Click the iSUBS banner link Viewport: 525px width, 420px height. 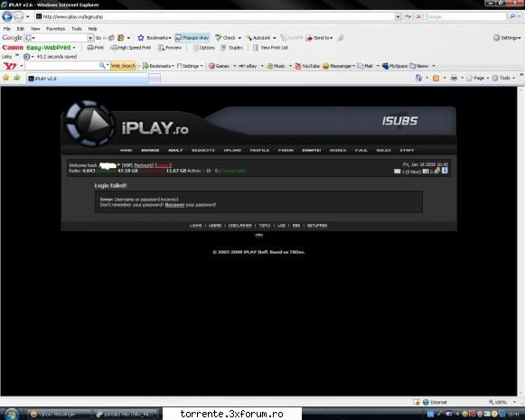(399, 121)
